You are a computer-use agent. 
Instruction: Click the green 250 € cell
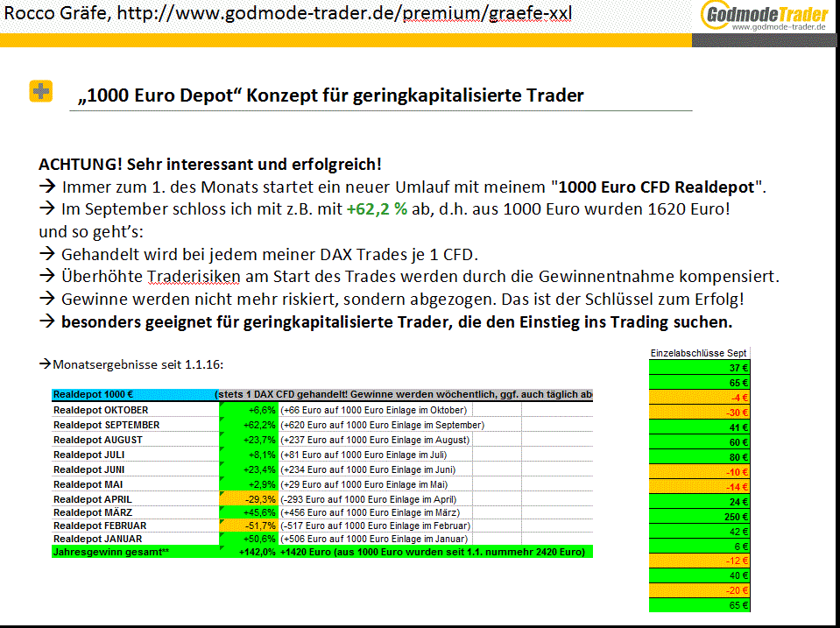click(699, 517)
